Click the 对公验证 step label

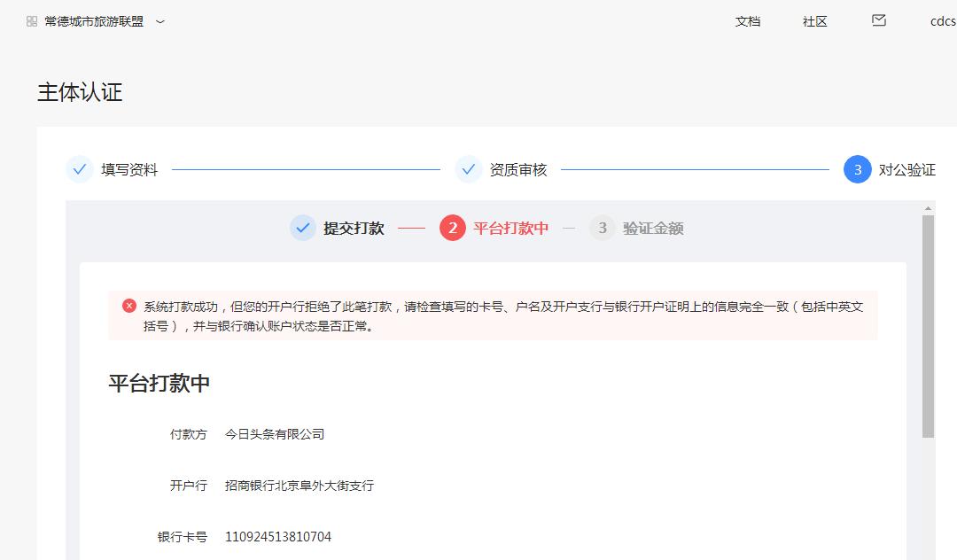coord(906,170)
